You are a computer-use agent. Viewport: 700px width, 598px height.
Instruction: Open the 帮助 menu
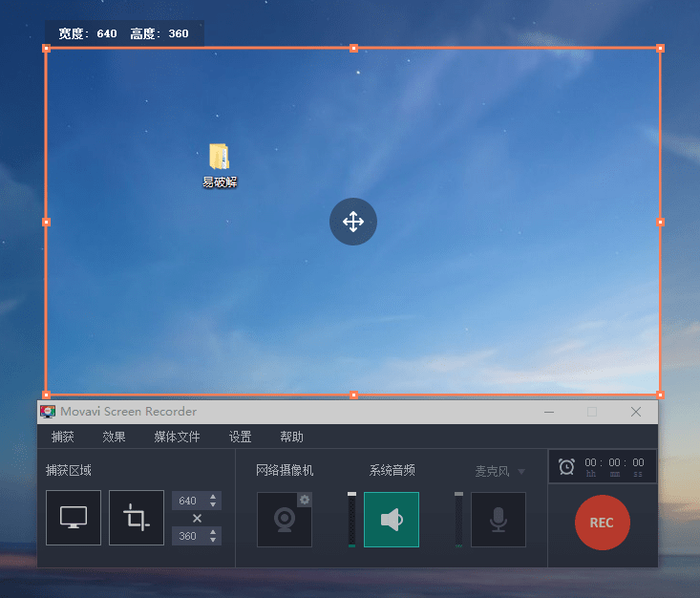291,438
